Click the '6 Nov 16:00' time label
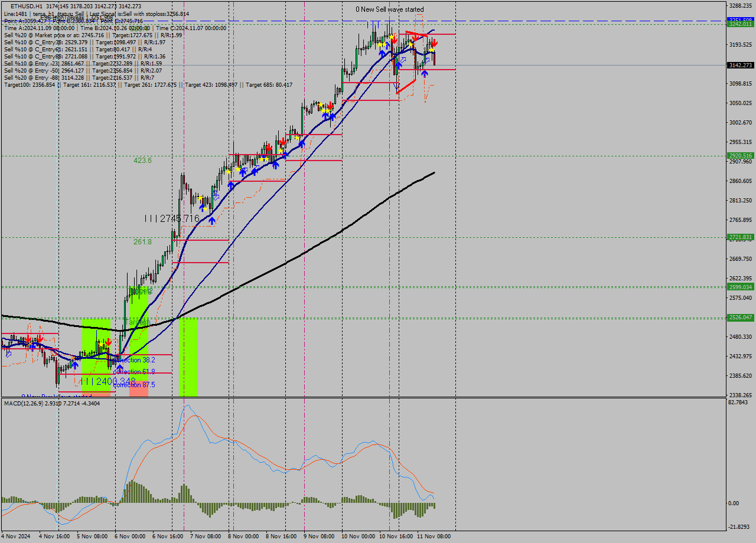 (168, 537)
